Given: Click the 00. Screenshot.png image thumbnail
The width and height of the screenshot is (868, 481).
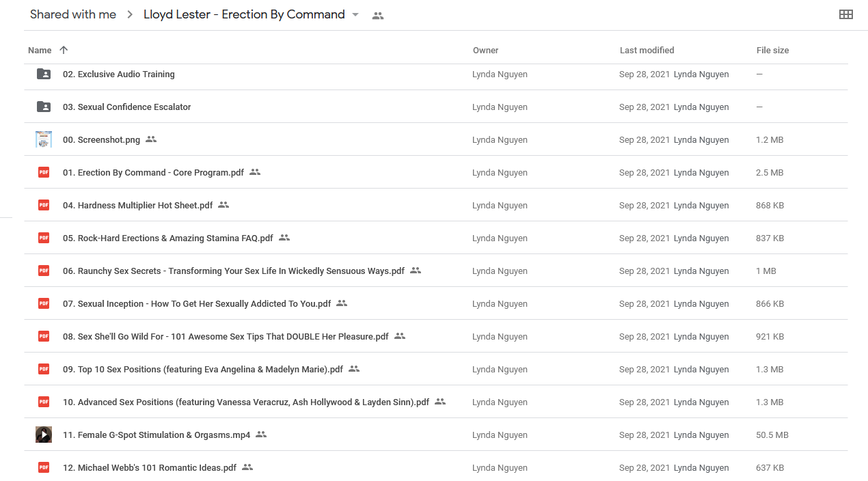Looking at the screenshot, I should 44,139.
